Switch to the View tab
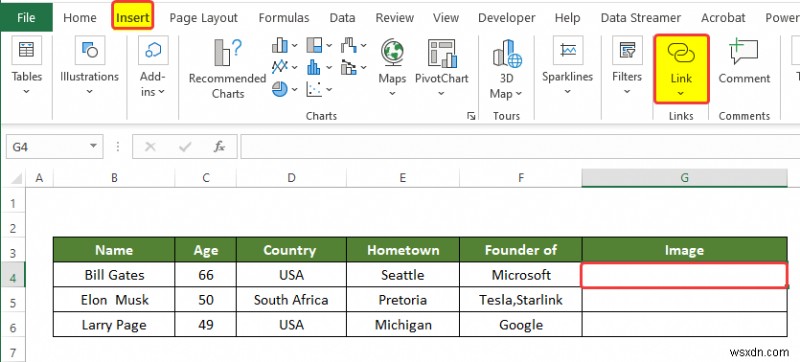 (x=446, y=18)
